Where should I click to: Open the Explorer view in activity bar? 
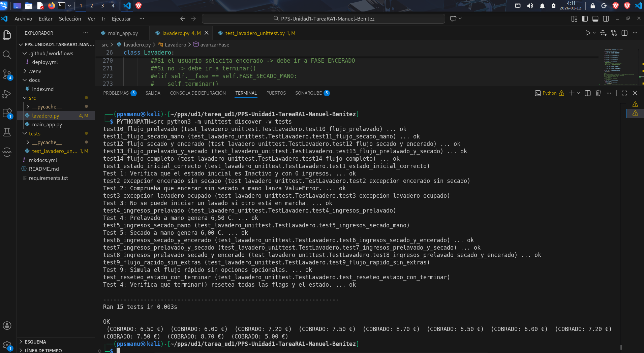pyautogui.click(x=7, y=35)
